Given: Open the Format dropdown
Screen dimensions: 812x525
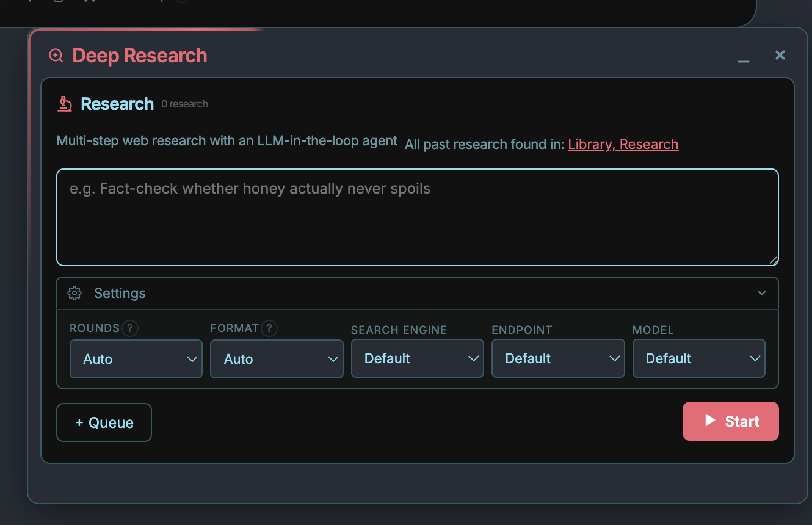Looking at the screenshot, I should [x=277, y=359].
